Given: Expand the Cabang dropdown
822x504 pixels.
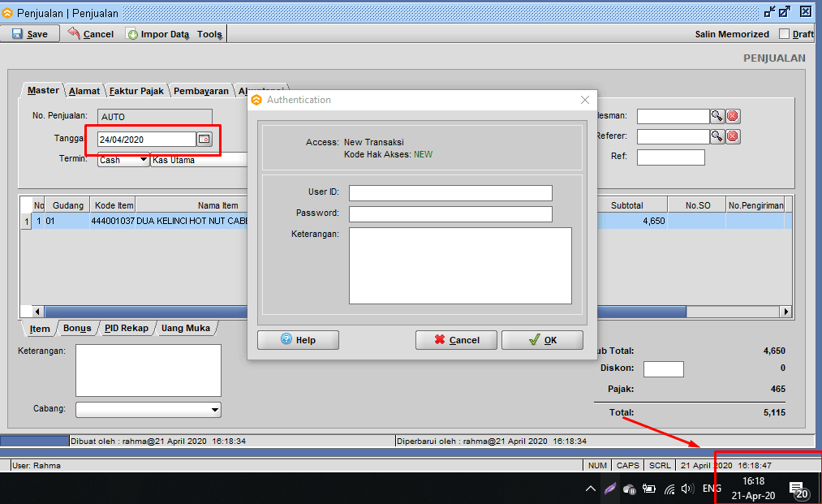Looking at the screenshot, I should coord(214,410).
